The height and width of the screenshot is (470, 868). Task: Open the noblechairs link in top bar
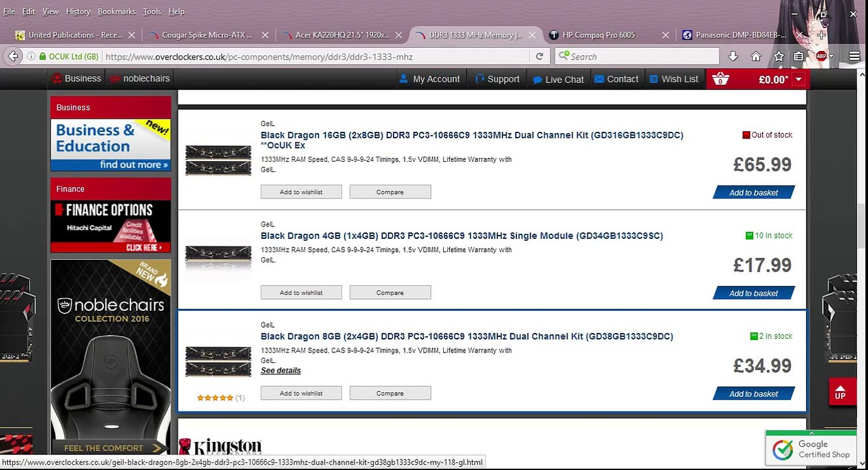[x=140, y=78]
